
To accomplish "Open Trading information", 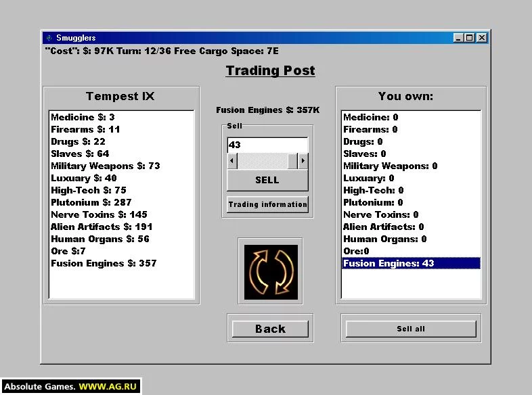I will point(267,204).
